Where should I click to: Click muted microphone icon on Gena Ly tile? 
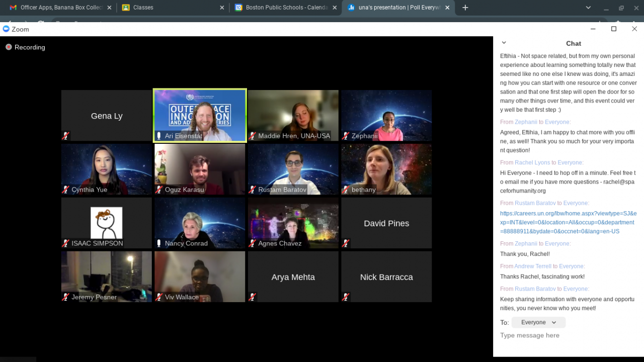66,136
